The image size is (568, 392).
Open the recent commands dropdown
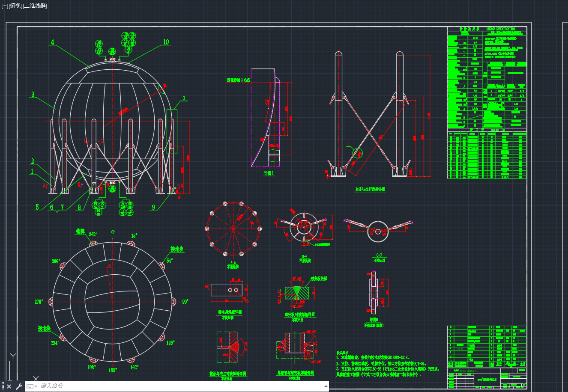[x=32, y=386]
